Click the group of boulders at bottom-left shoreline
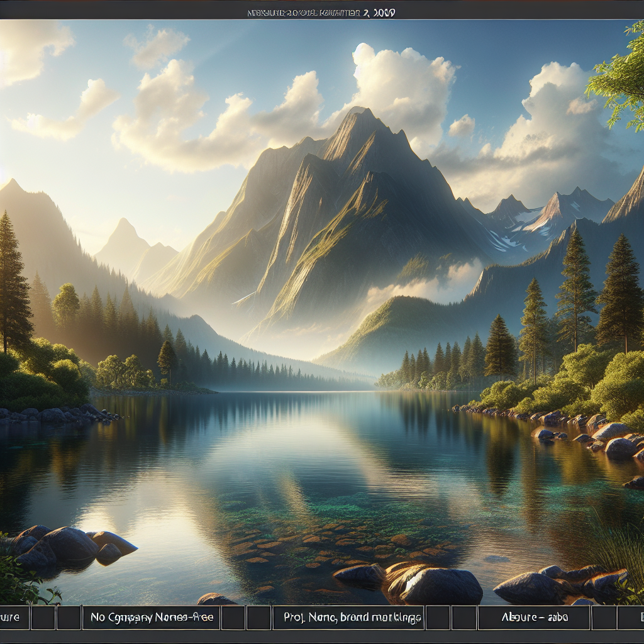644x644 pixels. pyautogui.click(x=69, y=544)
